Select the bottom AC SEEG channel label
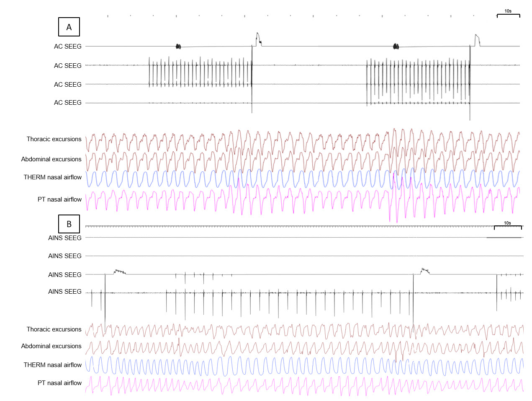Image resolution: width=532 pixels, height=401 pixels. pyautogui.click(x=67, y=103)
